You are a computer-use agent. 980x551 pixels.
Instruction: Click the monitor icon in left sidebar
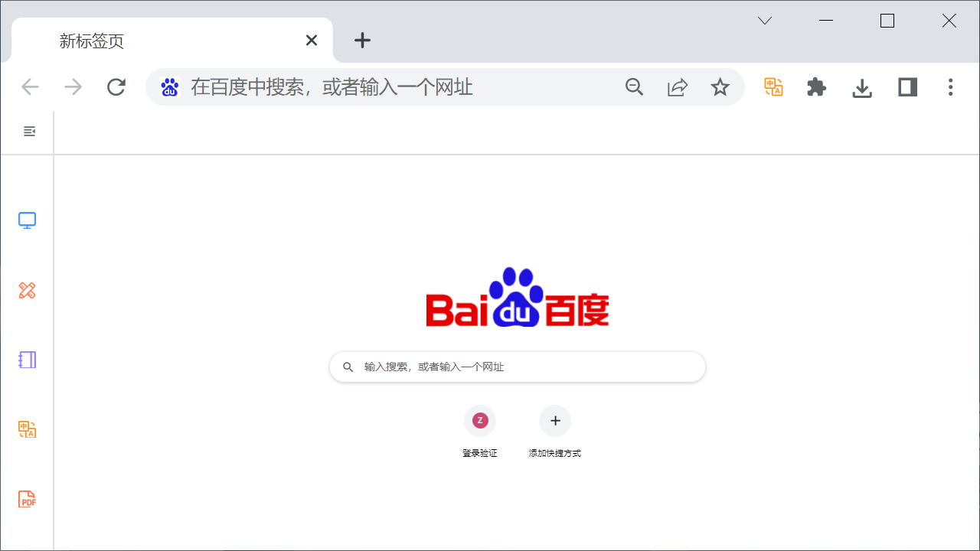click(x=27, y=220)
